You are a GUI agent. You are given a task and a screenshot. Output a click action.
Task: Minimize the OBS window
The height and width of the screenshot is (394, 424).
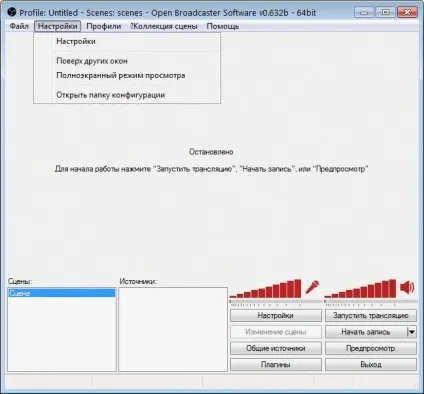(364, 13)
